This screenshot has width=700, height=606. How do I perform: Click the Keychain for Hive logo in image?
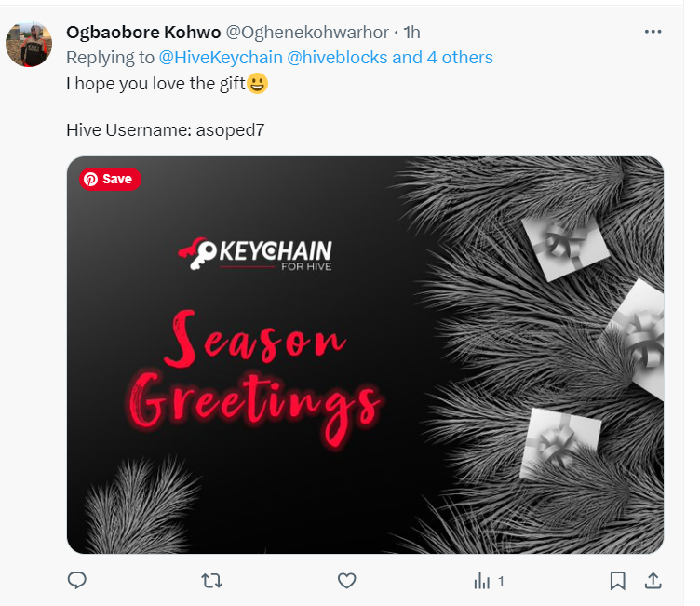coord(255,254)
